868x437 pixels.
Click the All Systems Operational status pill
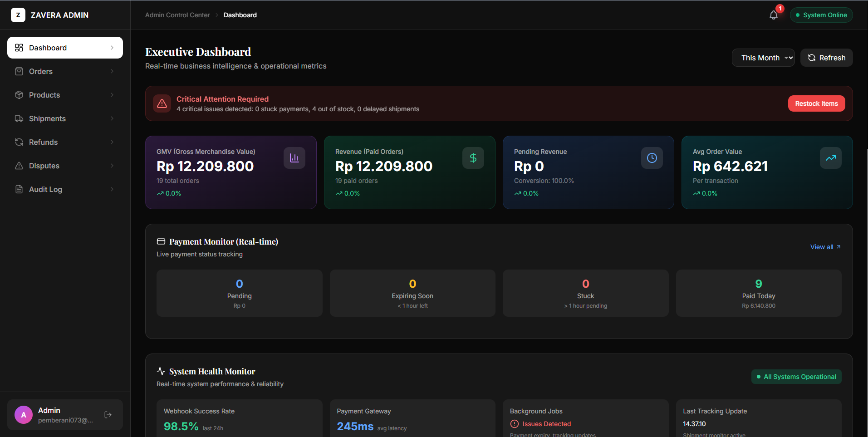796,377
